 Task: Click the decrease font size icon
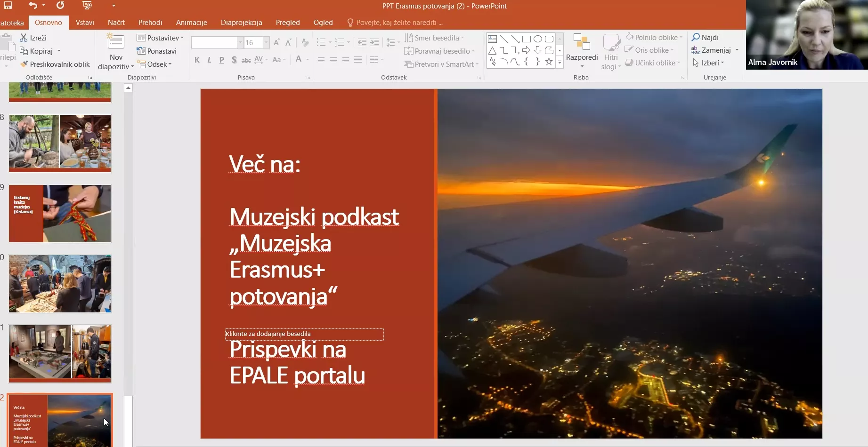pyautogui.click(x=288, y=42)
